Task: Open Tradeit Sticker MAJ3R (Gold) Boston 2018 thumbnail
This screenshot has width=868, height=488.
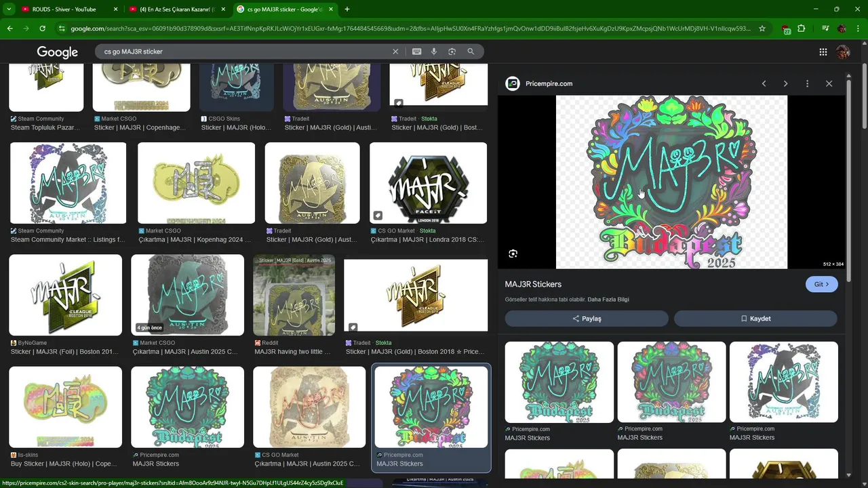Action: tap(416, 295)
